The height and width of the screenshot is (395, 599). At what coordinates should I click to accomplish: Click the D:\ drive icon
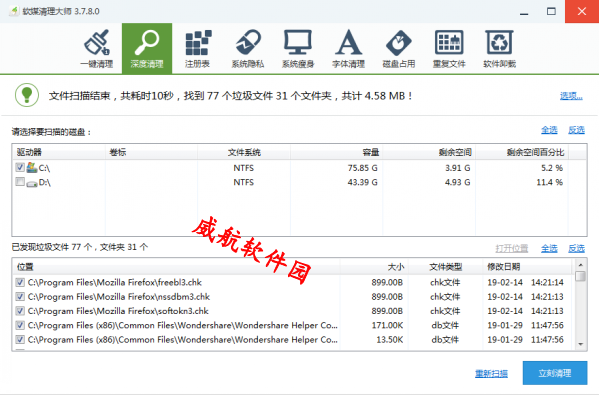coord(32,183)
